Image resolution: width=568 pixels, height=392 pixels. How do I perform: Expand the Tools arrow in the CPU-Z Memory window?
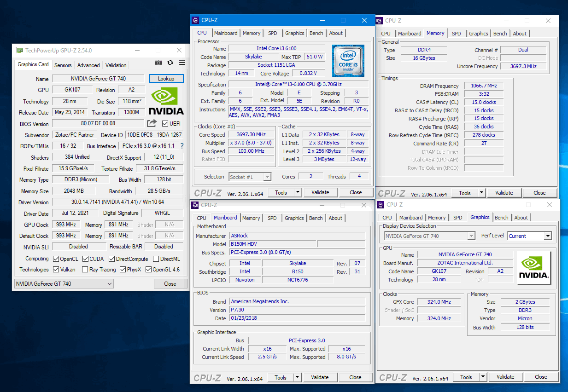(x=482, y=193)
